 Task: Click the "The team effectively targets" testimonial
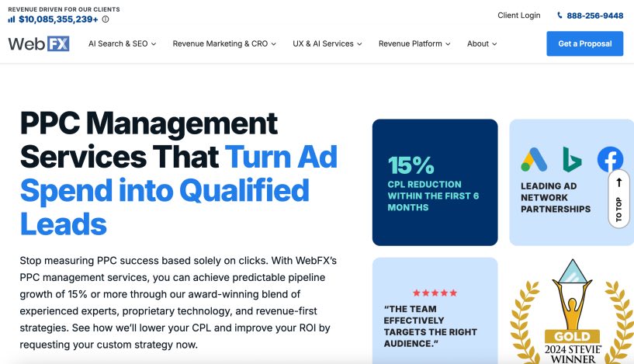tap(430, 326)
